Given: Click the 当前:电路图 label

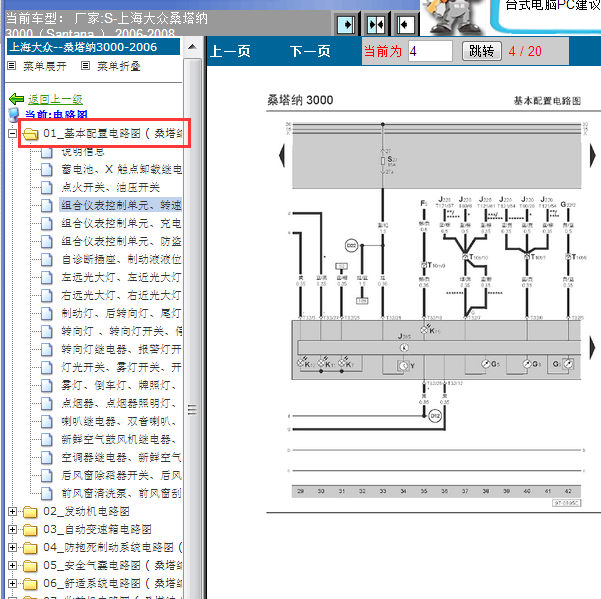Looking at the screenshot, I should [x=56, y=114].
